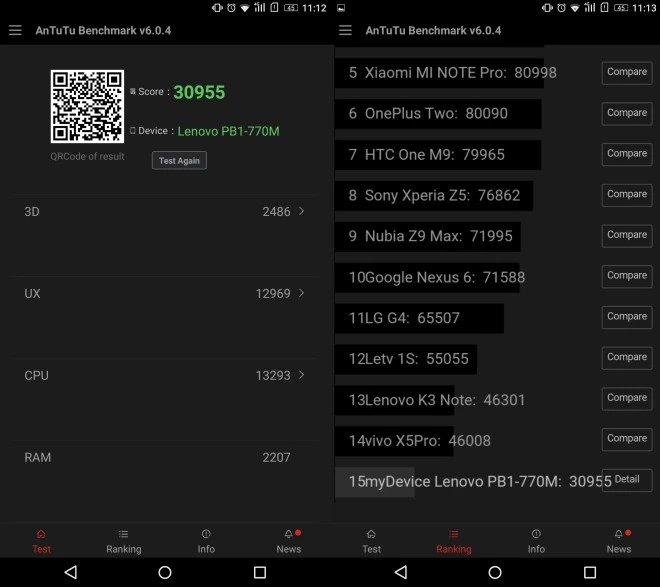Compare with vivo X5Pro

click(x=627, y=439)
